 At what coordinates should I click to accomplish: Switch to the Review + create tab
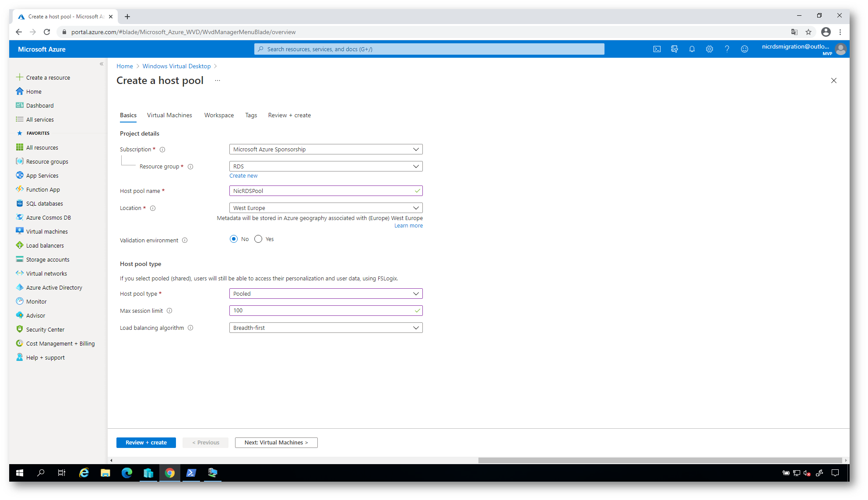[289, 115]
